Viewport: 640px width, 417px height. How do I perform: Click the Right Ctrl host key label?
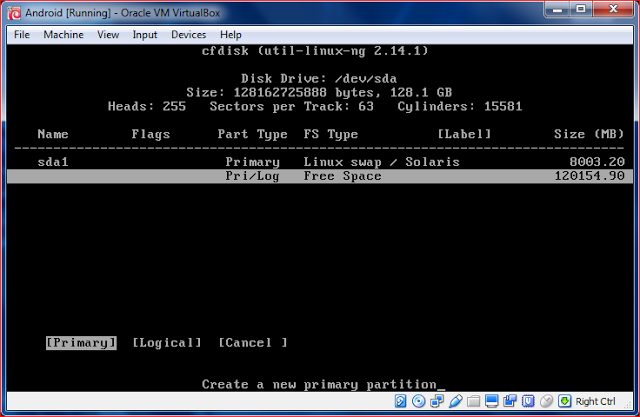point(595,401)
